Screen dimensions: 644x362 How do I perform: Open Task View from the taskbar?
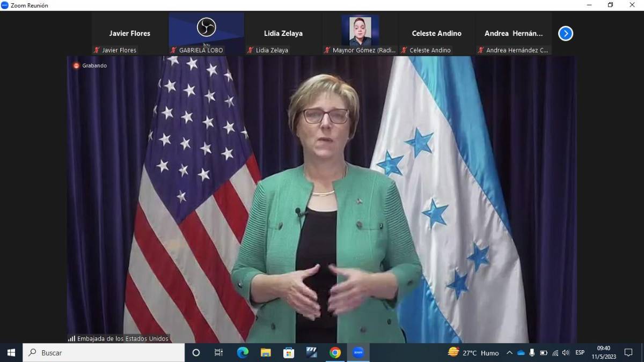218,352
